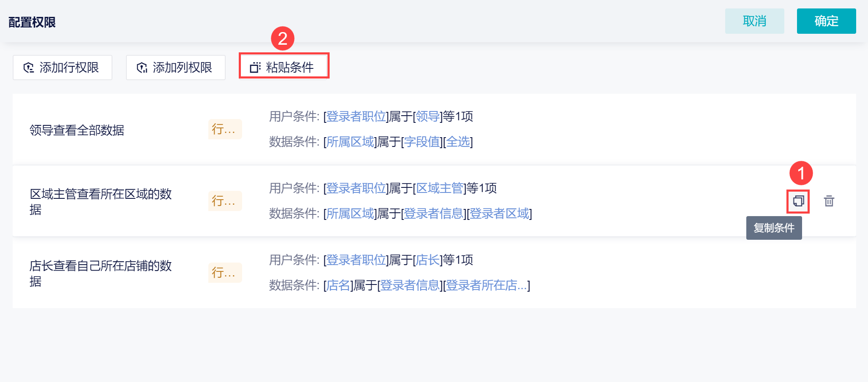Click the row tag on 领导查看全部数据
The image size is (868, 382).
tap(224, 129)
